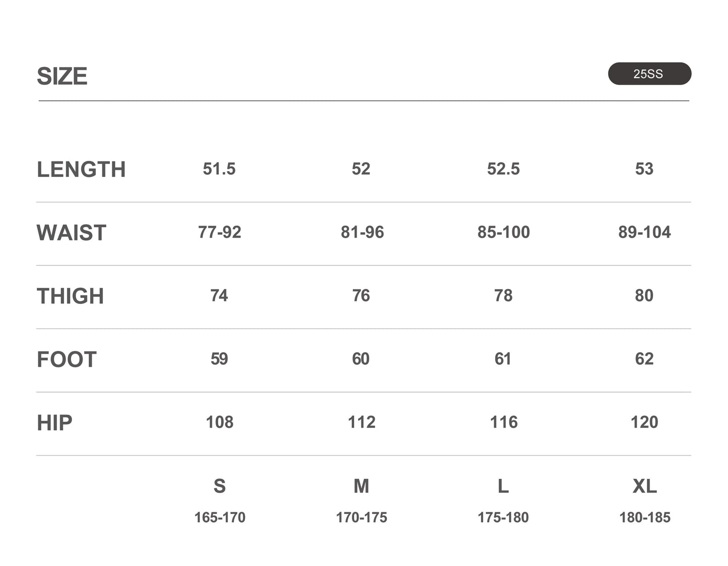Click the 180-185 height range
The width and height of the screenshot is (728, 566).
point(644,517)
